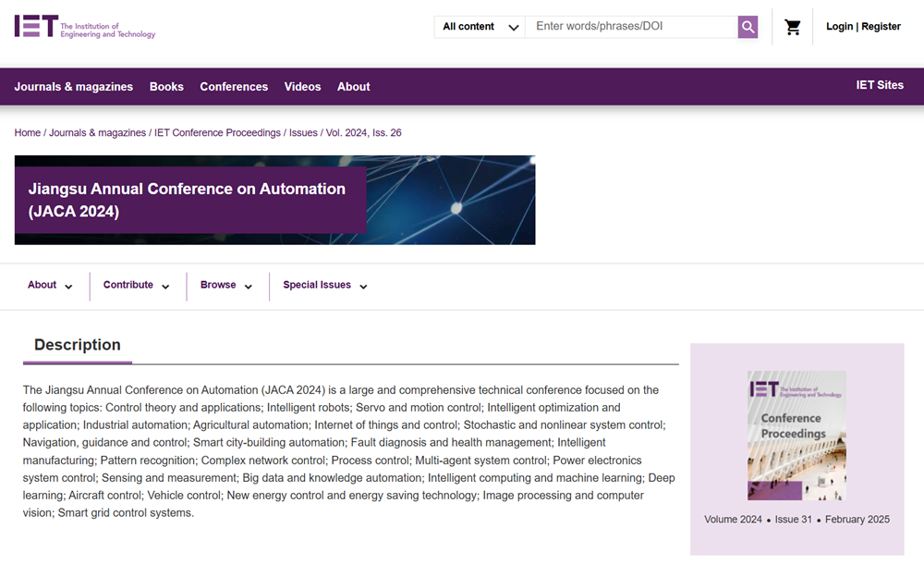Click February 2025 date text
Screen dimensions: 924x565
[857, 520]
